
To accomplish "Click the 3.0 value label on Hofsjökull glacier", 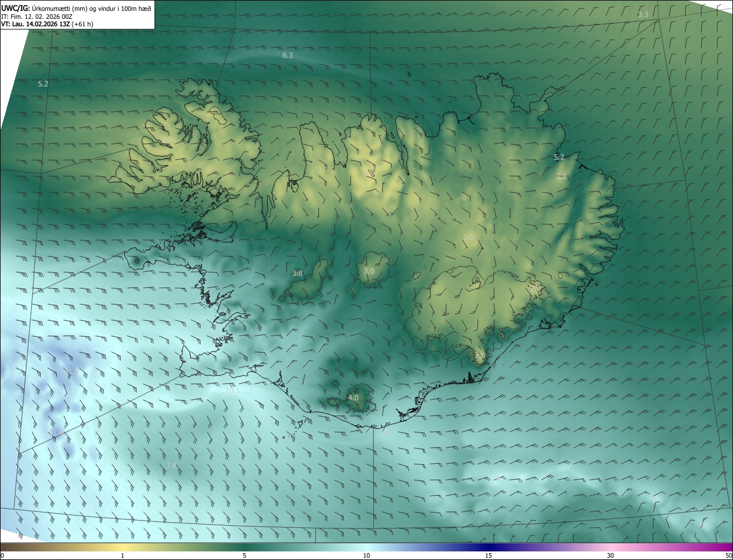I will 369,271.
